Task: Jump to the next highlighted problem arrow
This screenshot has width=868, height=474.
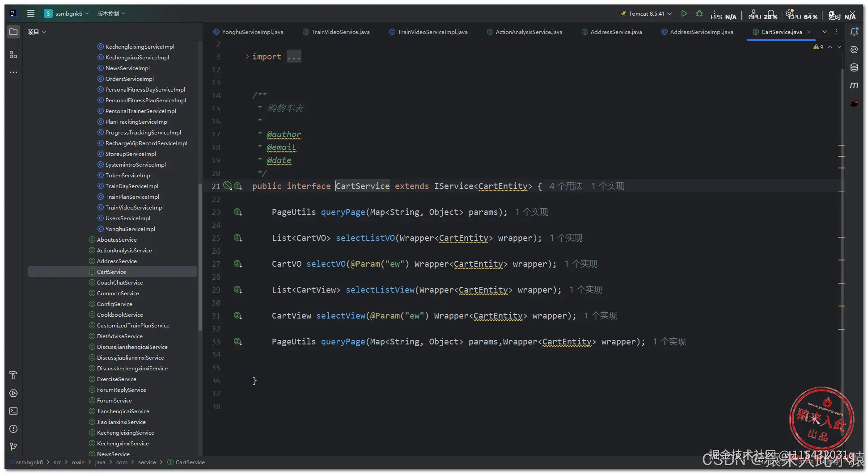Action: [839, 47]
